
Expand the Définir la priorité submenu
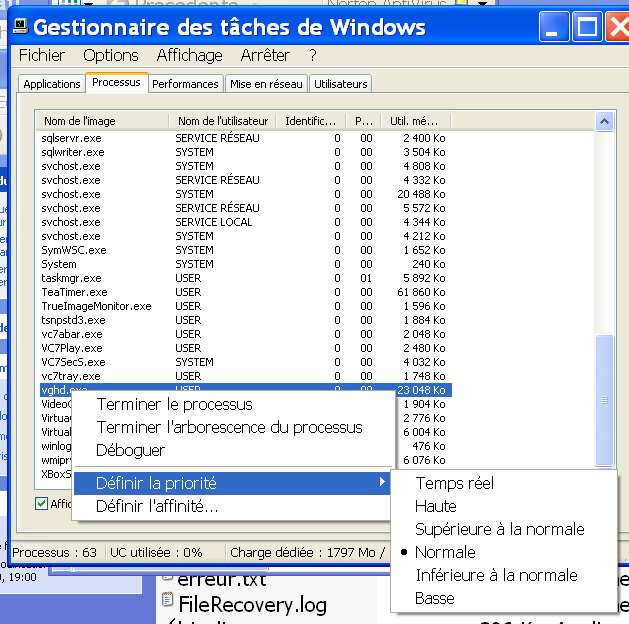(x=232, y=483)
